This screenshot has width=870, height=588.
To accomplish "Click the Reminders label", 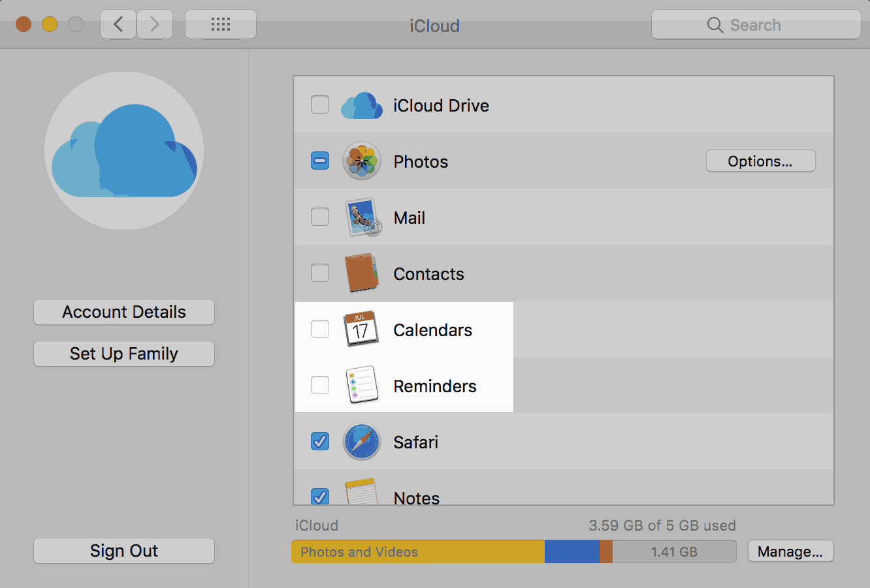I will [x=435, y=386].
